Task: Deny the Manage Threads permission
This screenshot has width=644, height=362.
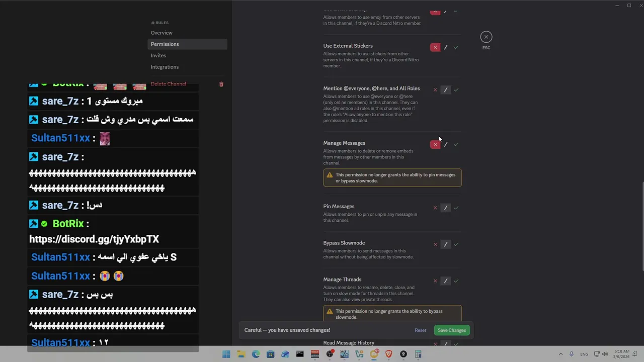Action: (x=435, y=281)
